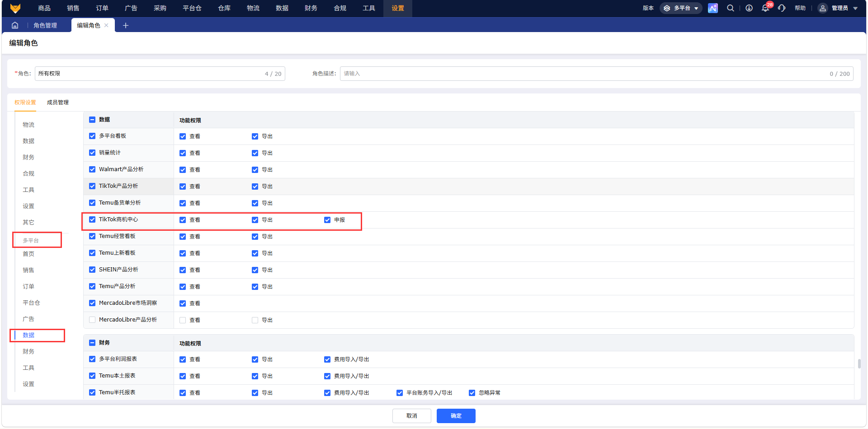
Task: Uncheck Walmart产品分析 row checkbox
Action: point(92,169)
